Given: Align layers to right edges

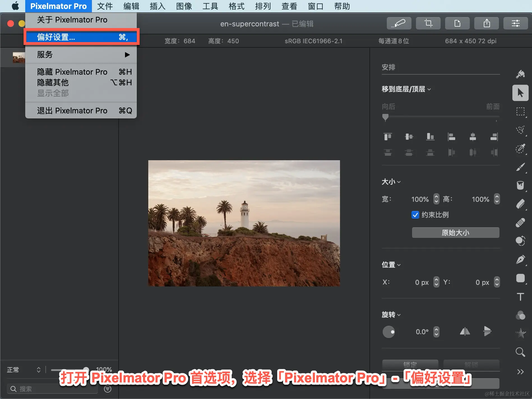Looking at the screenshot, I should pyautogui.click(x=494, y=137).
